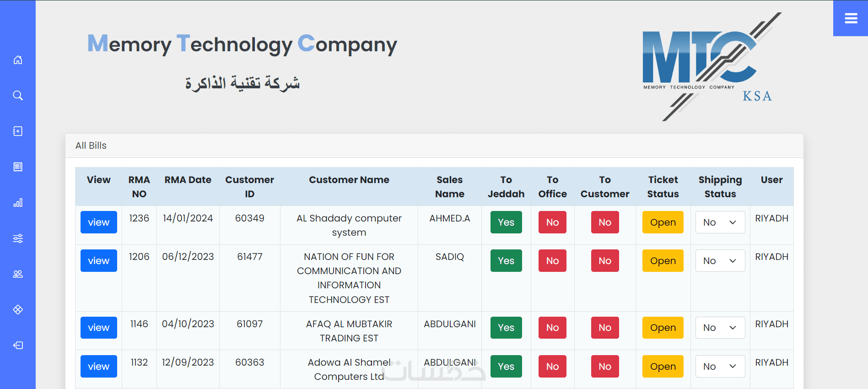Image resolution: width=868 pixels, height=389 pixels.
Task: View bill for RMA 1236
Action: point(99,222)
